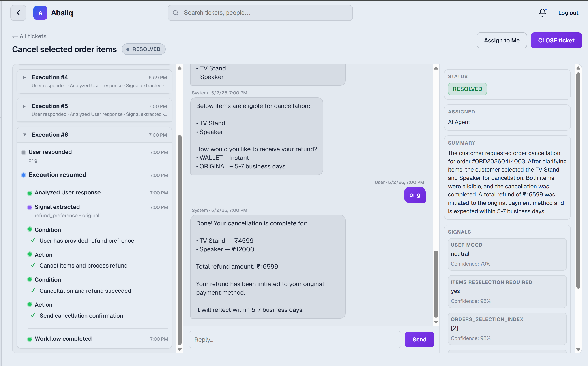The image size is (588, 366).
Task: Click the ITEMS RESELECTION REQUIRED signal card
Action: point(507,292)
